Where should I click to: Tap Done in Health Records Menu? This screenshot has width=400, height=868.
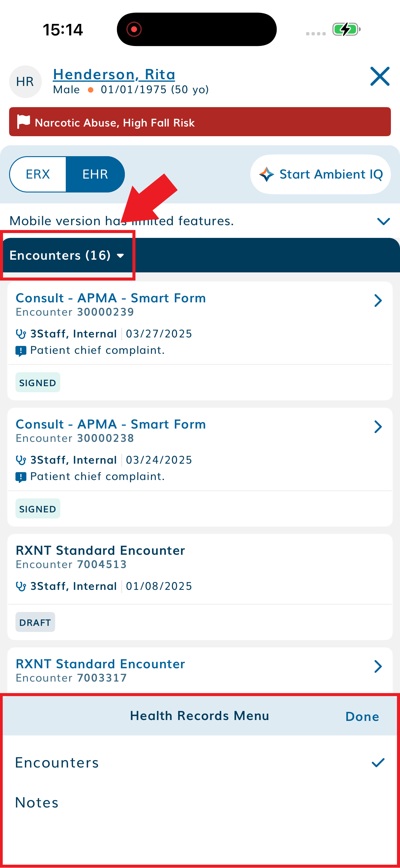pos(362,716)
